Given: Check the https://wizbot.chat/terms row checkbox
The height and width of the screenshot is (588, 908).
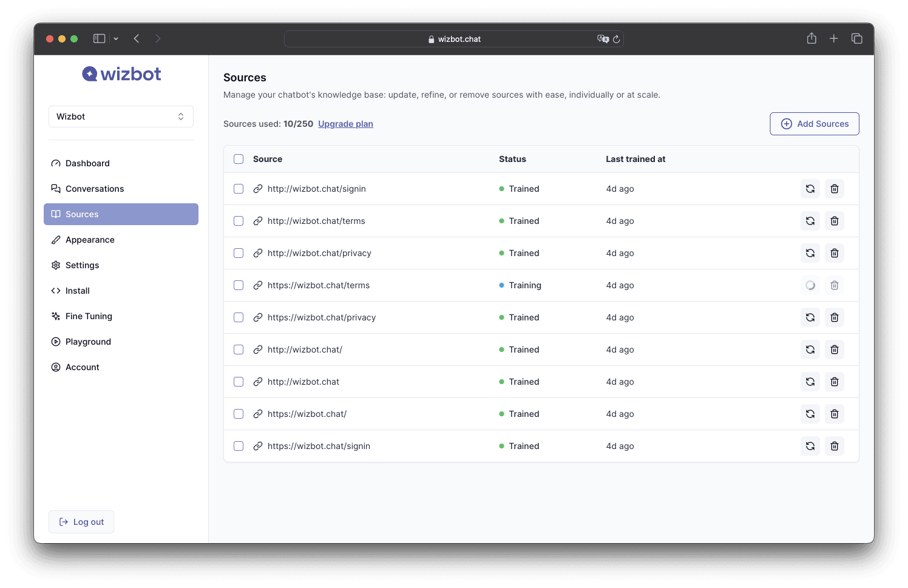Looking at the screenshot, I should (x=239, y=285).
